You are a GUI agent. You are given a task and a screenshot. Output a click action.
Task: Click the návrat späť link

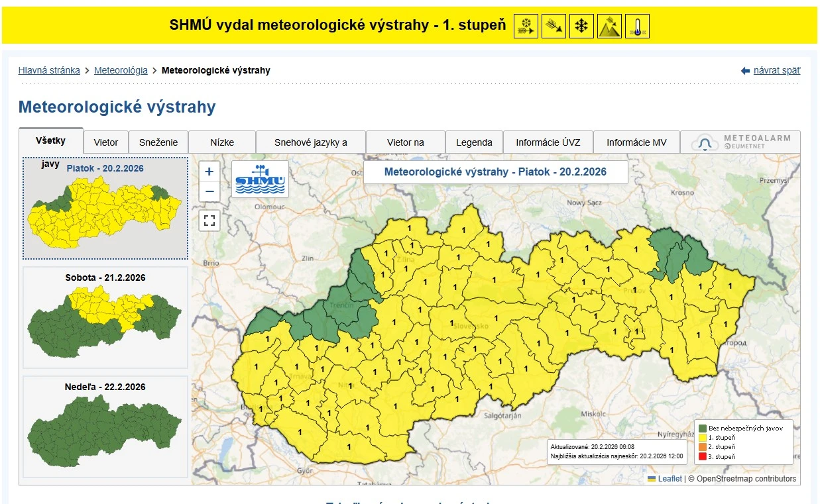[776, 70]
